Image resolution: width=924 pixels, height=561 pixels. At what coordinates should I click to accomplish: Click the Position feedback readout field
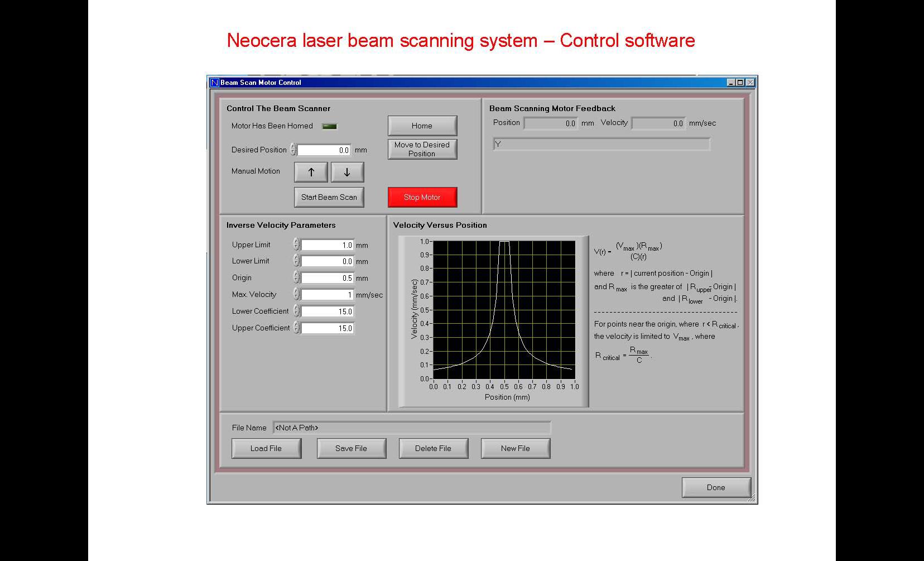pos(551,123)
